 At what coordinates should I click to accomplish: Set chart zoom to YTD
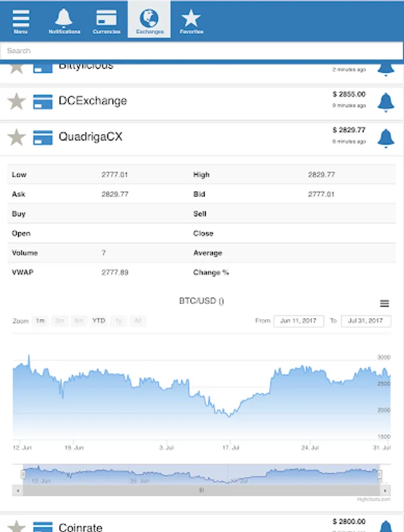point(99,320)
